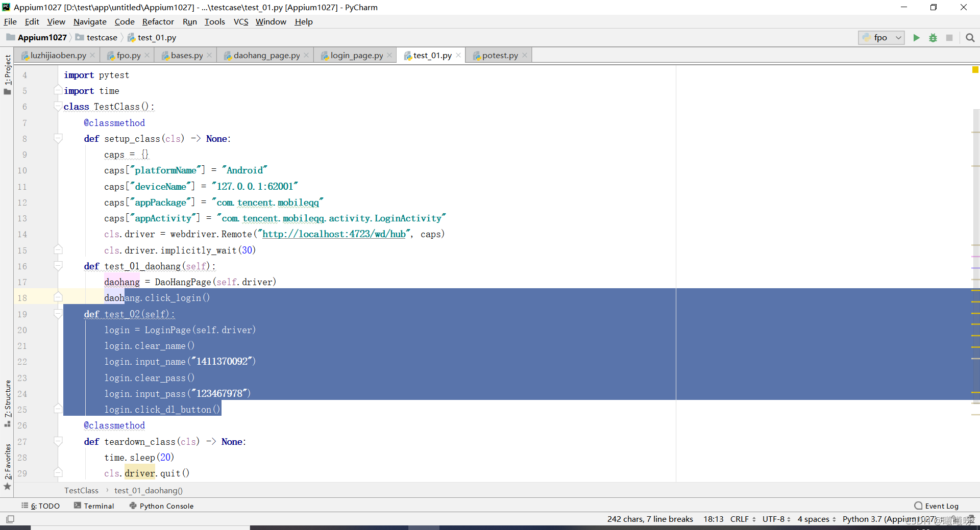
Task: Change UTF-8 file encoding setting
Action: tap(776, 519)
